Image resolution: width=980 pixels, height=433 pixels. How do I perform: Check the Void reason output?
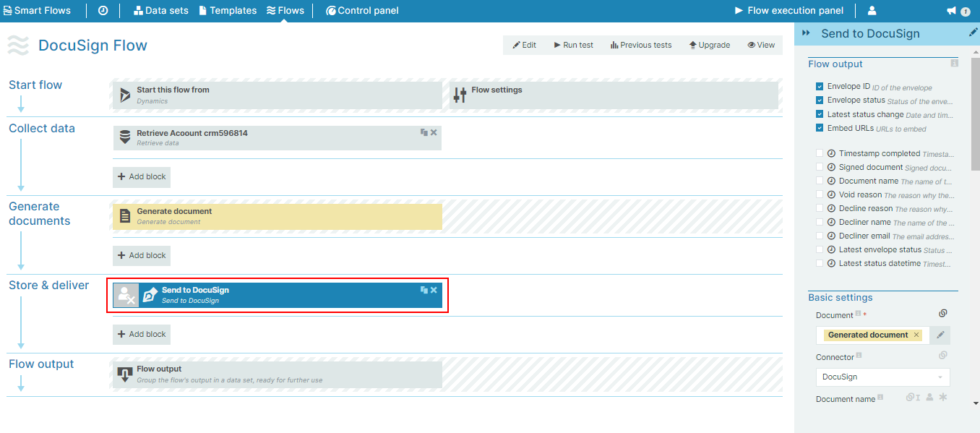(x=820, y=194)
